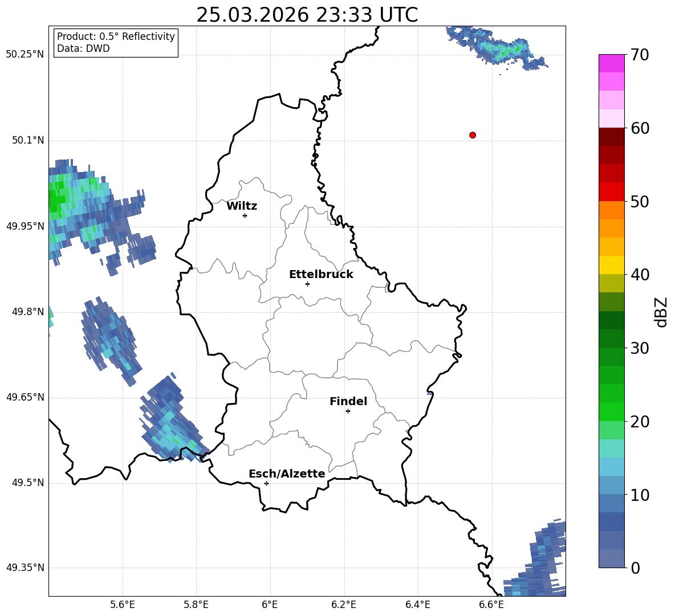The height and width of the screenshot is (616, 675).
Task: Click the Ettelbruck station cross marker
Action: [x=307, y=284]
